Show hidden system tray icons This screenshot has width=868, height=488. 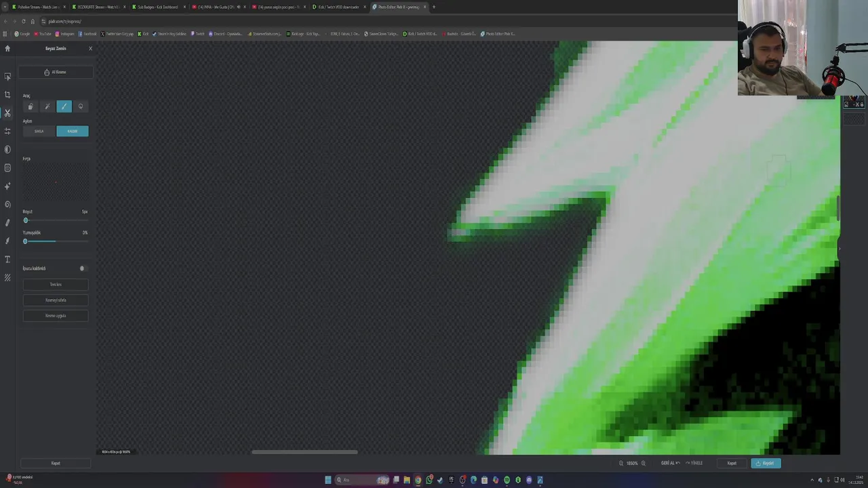coord(812,480)
